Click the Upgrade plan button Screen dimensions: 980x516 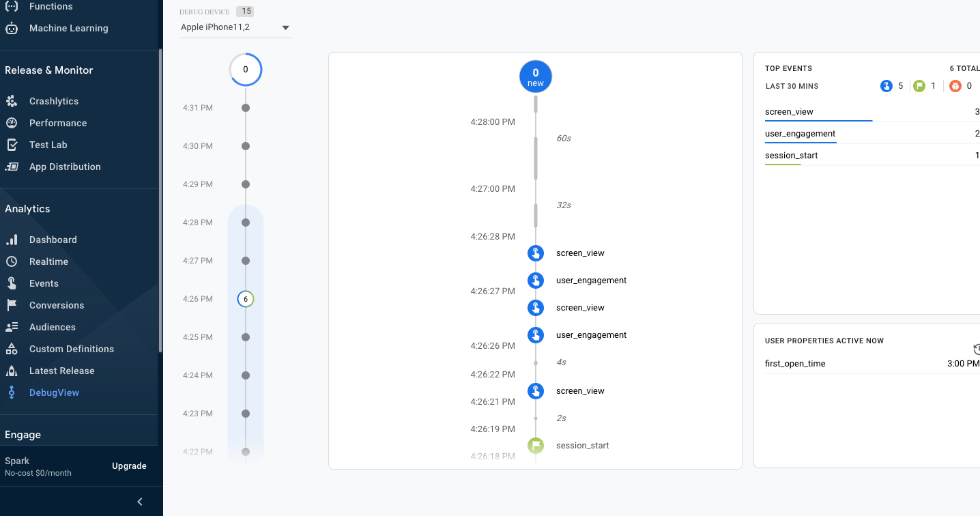click(129, 466)
